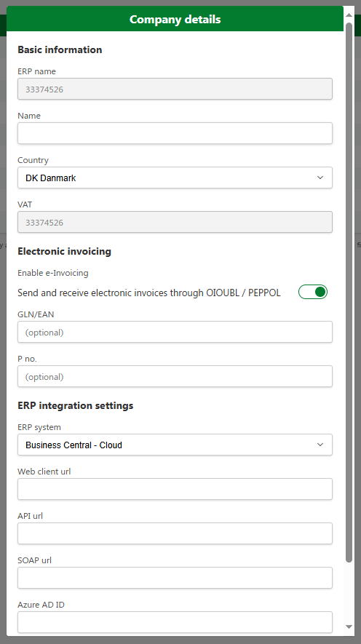Expand the ERP system dropdown
361x644 pixels.
(x=175, y=445)
